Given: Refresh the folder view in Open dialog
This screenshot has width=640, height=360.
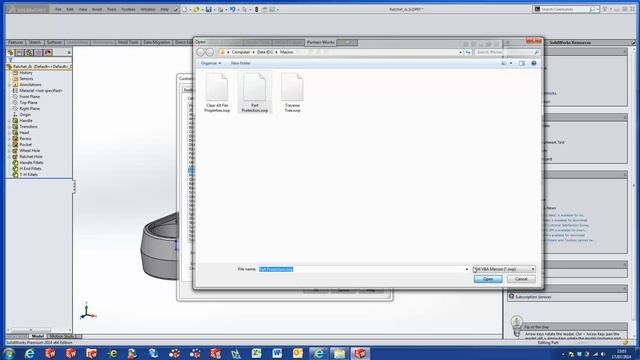Looking at the screenshot, I should click(x=468, y=52).
